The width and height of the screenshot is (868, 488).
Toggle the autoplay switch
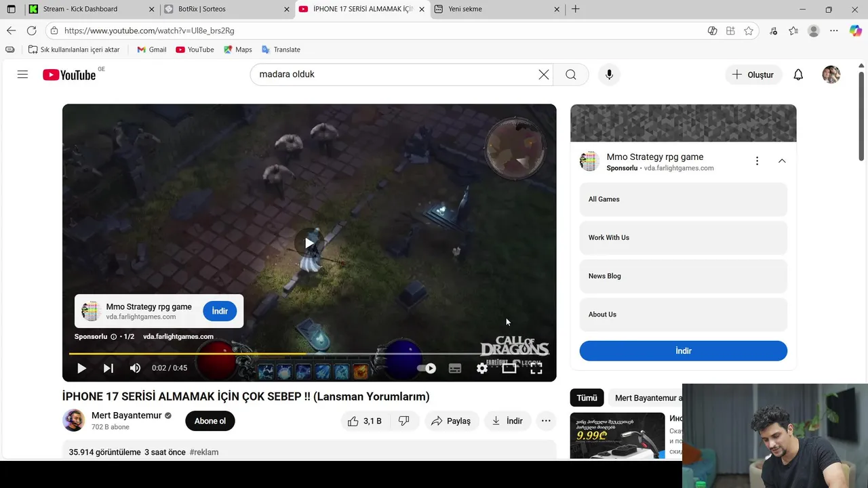coord(427,368)
